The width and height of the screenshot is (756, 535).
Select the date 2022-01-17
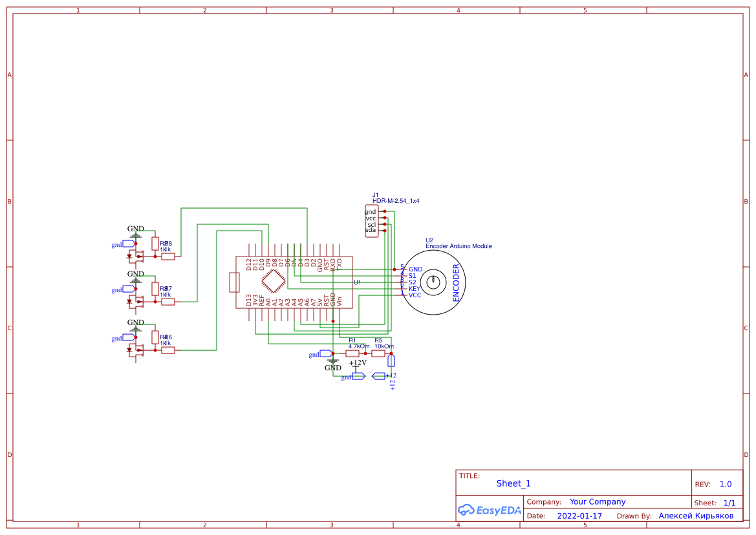click(580, 516)
